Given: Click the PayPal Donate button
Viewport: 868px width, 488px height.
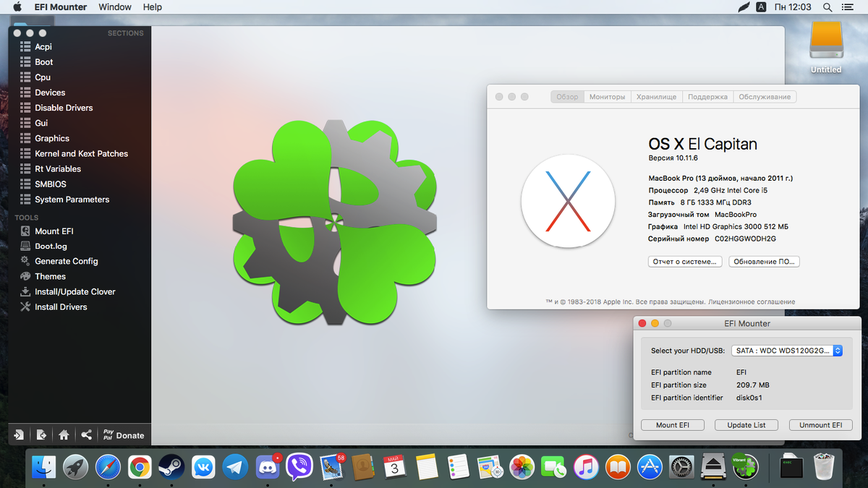Looking at the screenshot, I should coord(124,435).
